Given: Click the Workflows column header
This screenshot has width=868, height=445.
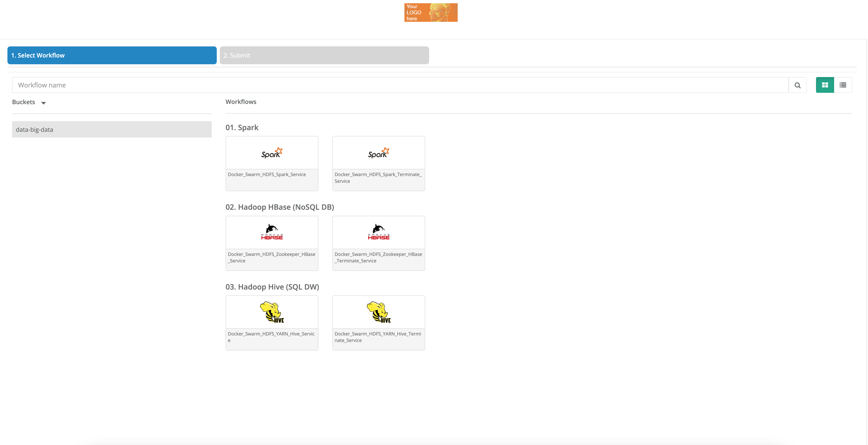Looking at the screenshot, I should pos(241,102).
